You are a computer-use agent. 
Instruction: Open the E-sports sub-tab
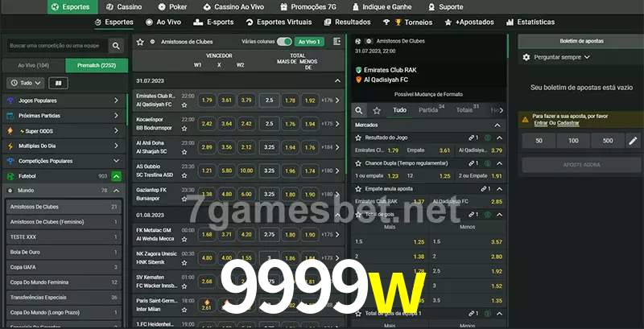click(213, 23)
